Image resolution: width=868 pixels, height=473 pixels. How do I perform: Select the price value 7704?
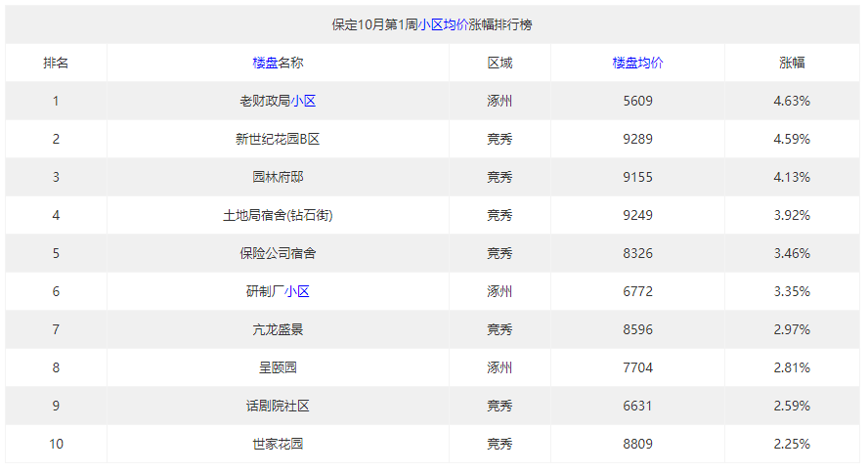(x=637, y=368)
